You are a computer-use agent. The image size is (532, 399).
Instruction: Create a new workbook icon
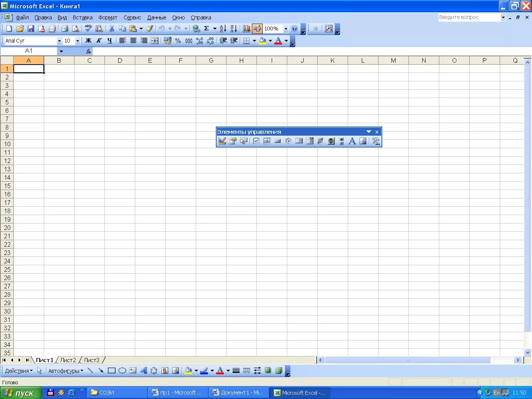click(x=9, y=28)
